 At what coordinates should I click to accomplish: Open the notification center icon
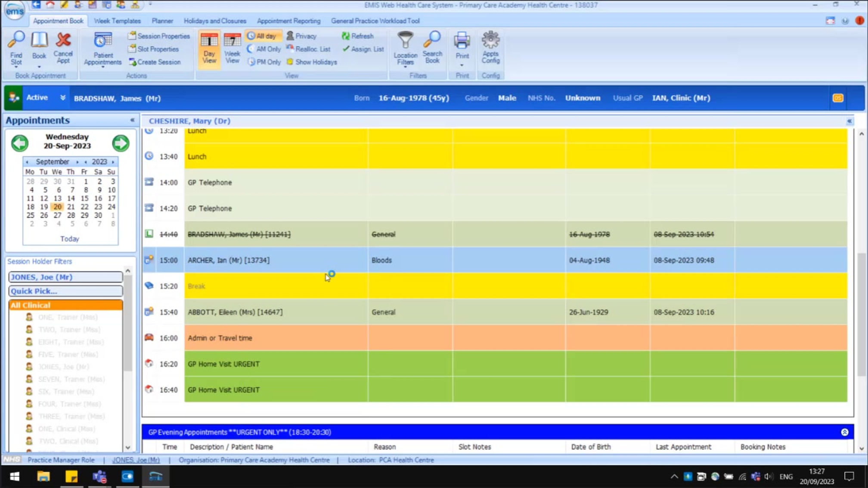(849, 476)
